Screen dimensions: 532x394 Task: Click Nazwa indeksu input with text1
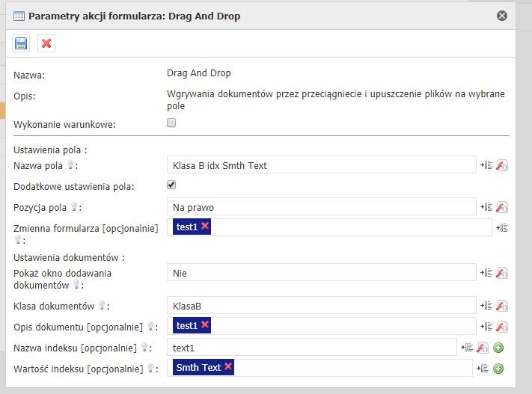[x=311, y=347]
